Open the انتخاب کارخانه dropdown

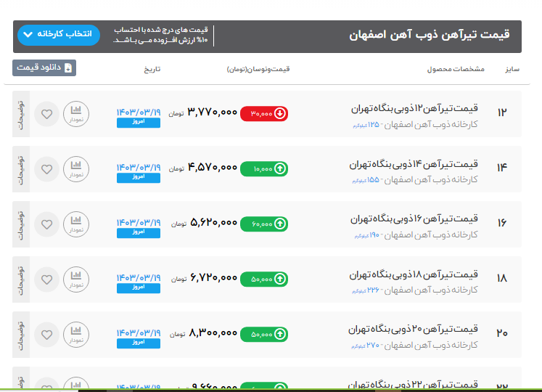[x=57, y=35]
